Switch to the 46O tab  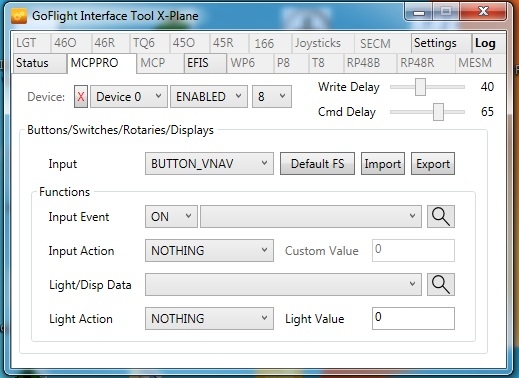[x=71, y=43]
